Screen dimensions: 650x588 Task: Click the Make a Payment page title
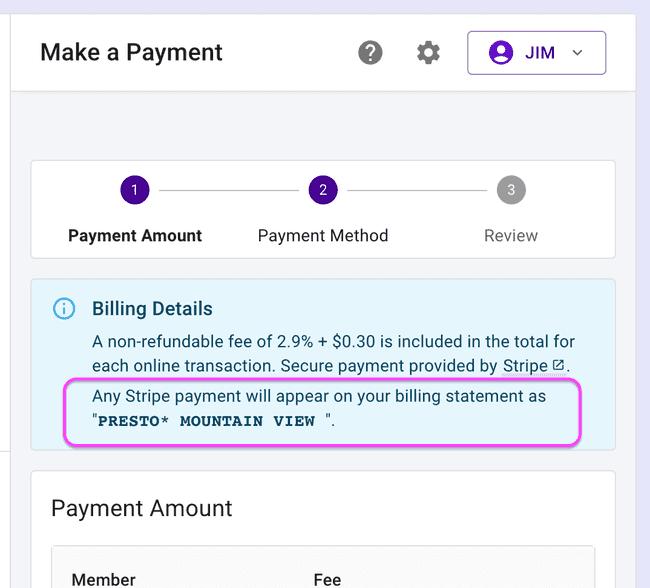pos(131,53)
